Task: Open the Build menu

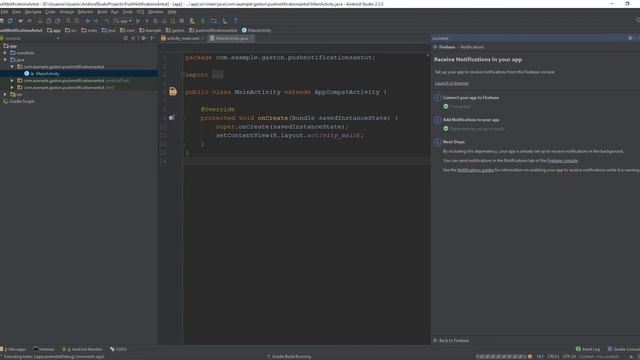Action: pyautogui.click(x=102, y=12)
